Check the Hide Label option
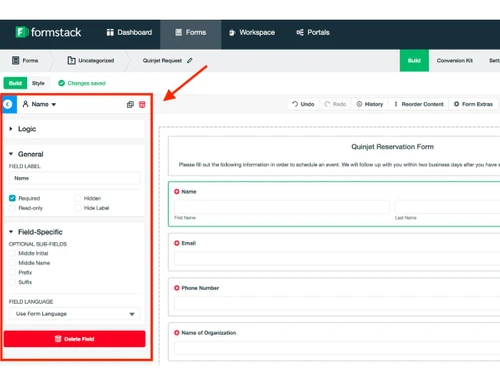Screen dimensions: 500x375 coord(78,208)
